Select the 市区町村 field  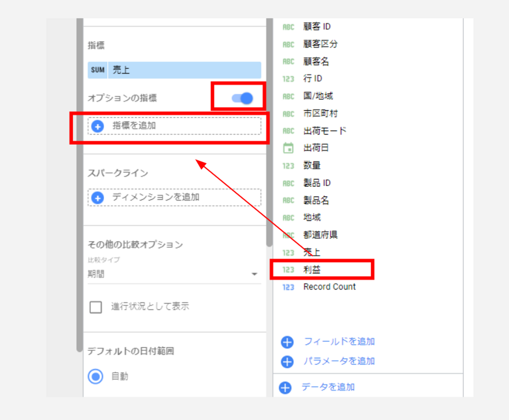point(320,113)
